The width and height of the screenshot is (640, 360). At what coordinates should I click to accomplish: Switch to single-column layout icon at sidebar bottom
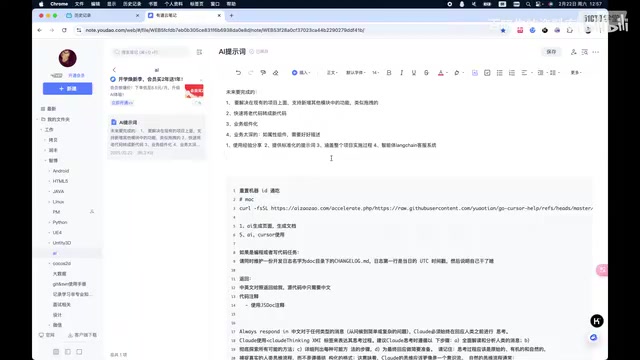[x=79, y=352]
